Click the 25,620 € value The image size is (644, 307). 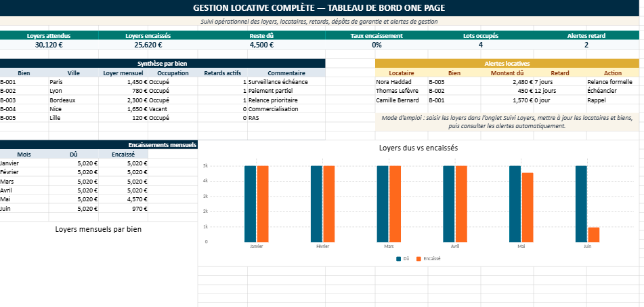click(148, 45)
